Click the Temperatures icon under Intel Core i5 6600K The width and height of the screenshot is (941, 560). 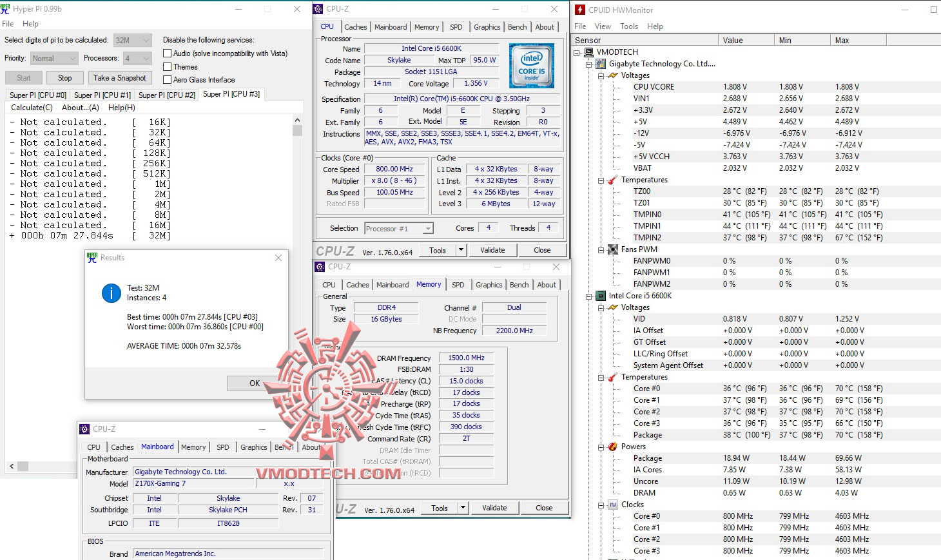tap(613, 377)
